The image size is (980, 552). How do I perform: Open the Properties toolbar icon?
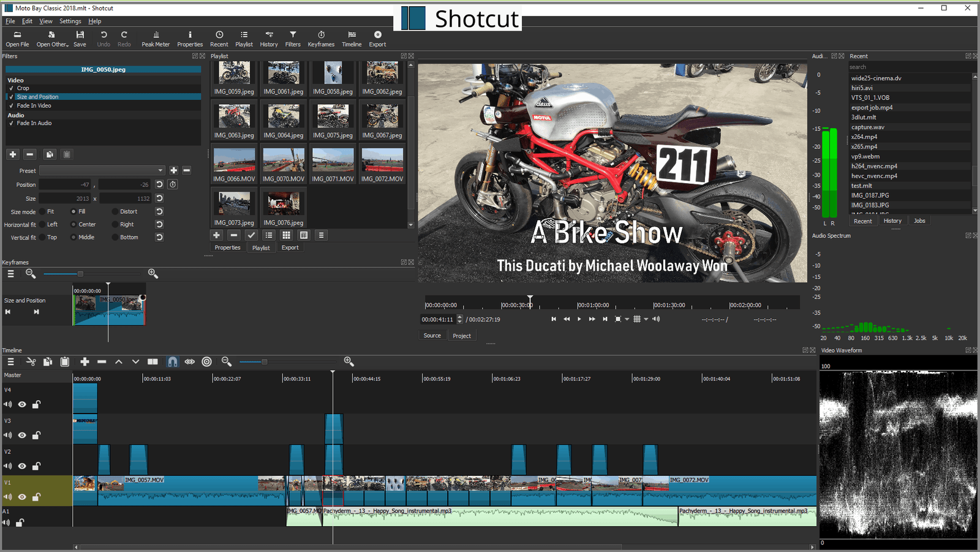click(190, 39)
